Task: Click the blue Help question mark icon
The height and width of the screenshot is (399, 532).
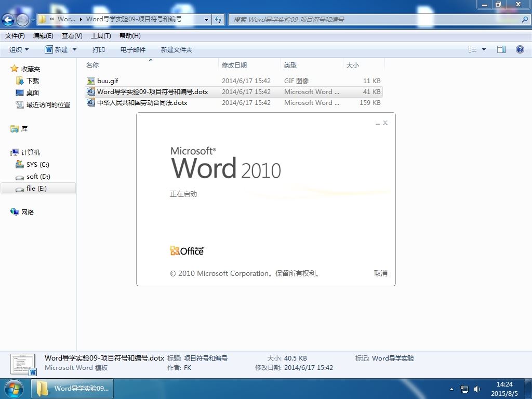Action: [x=520, y=49]
